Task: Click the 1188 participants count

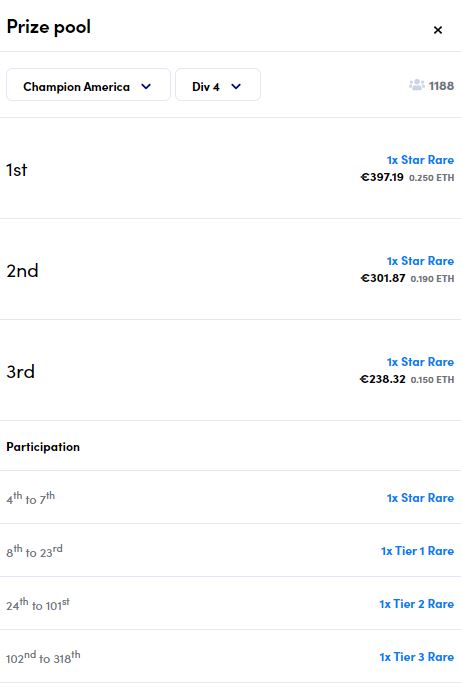Action: tap(441, 86)
